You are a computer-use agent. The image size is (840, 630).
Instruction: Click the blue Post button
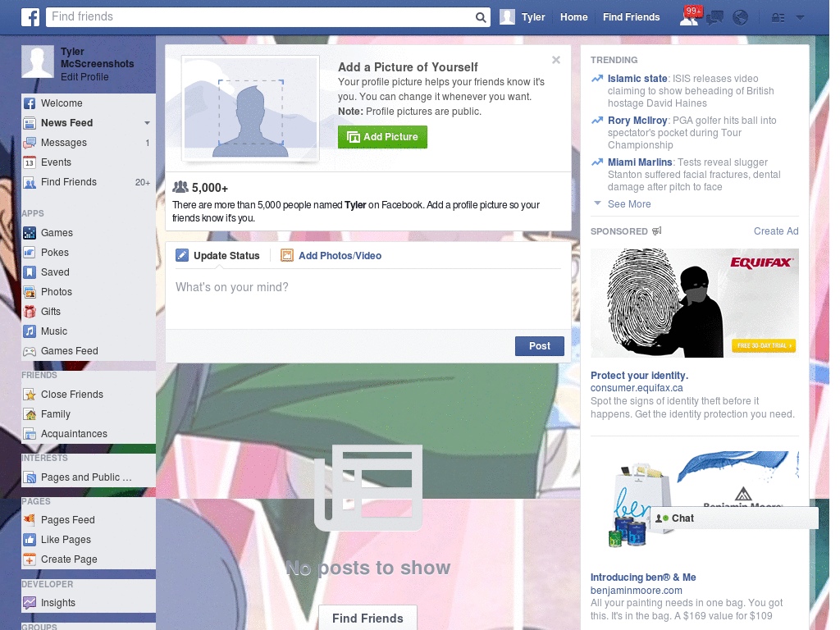(x=540, y=346)
